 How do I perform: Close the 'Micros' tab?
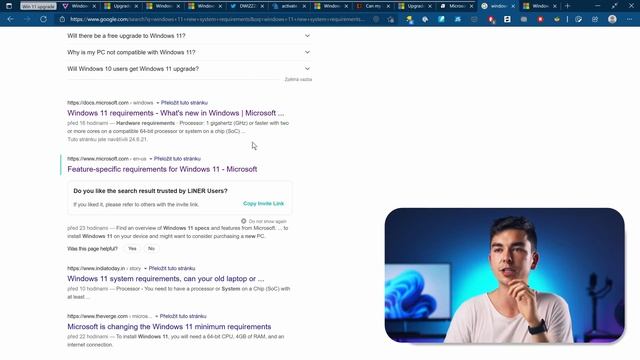(471, 6)
